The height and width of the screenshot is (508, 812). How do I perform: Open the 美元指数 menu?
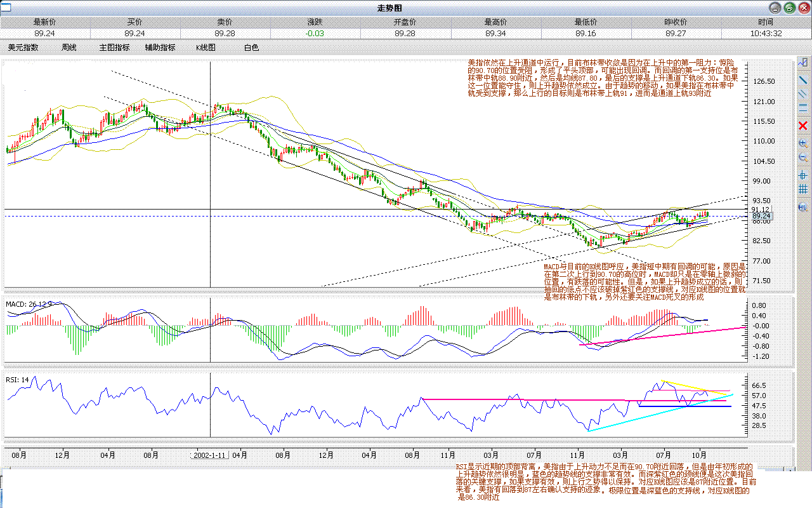point(23,47)
